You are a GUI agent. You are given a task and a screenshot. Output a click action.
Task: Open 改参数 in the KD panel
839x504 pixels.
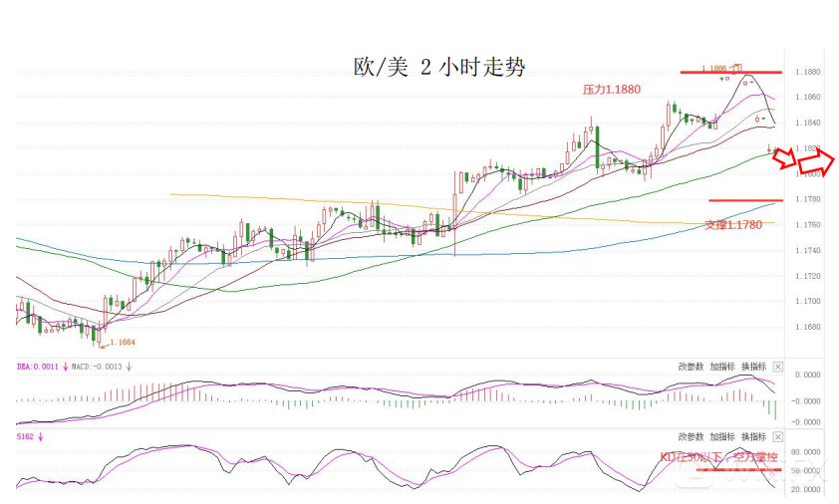[x=691, y=437]
